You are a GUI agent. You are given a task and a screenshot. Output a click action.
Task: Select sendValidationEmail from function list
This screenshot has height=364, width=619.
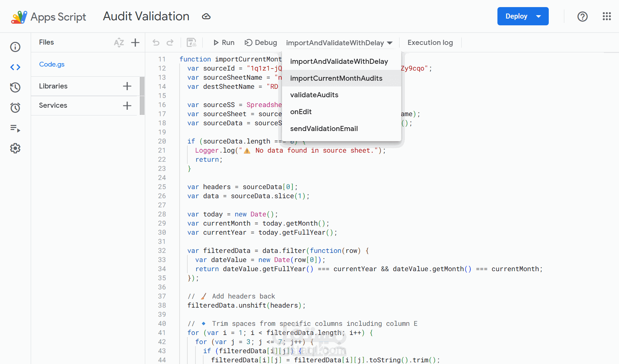pyautogui.click(x=341, y=129)
